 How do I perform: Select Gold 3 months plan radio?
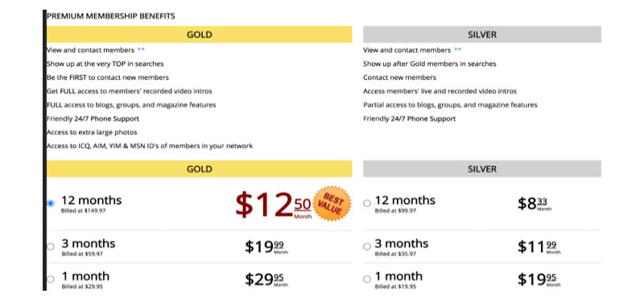click(x=50, y=246)
